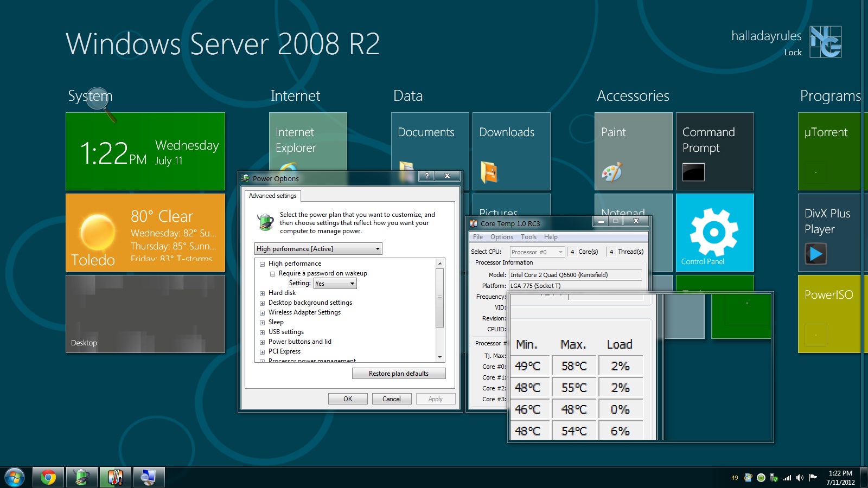Open the Help menu in Core Temp
This screenshot has height=488, width=868.
(x=551, y=237)
